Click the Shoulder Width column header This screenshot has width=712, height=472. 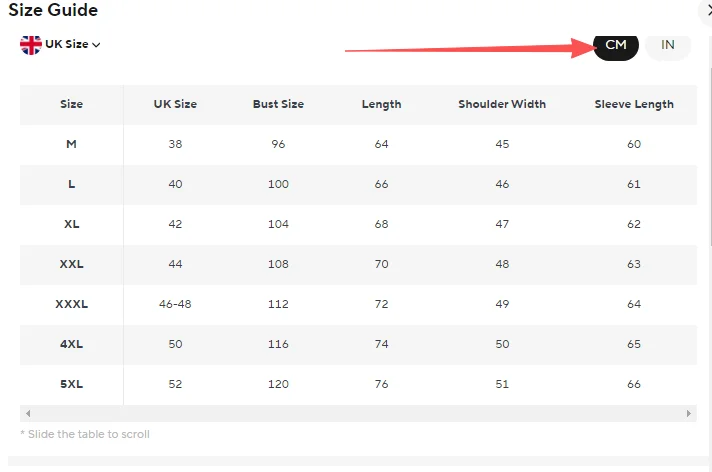point(502,104)
